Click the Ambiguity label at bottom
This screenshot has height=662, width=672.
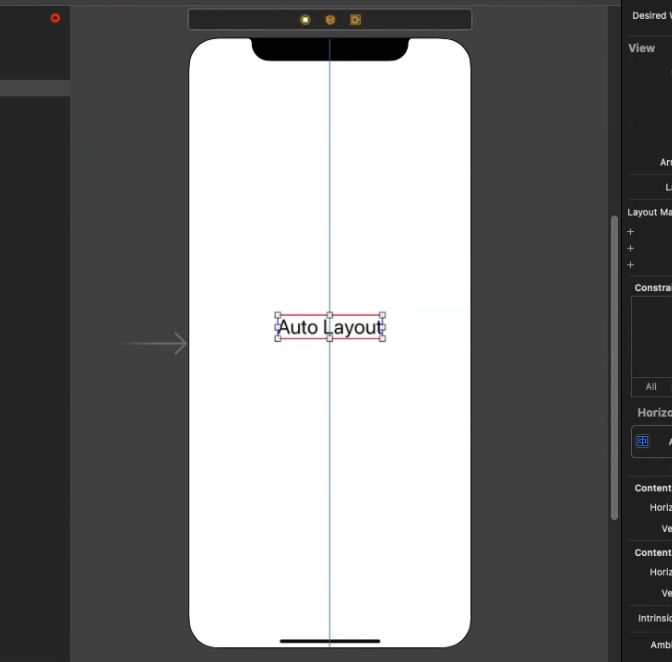tap(661, 644)
